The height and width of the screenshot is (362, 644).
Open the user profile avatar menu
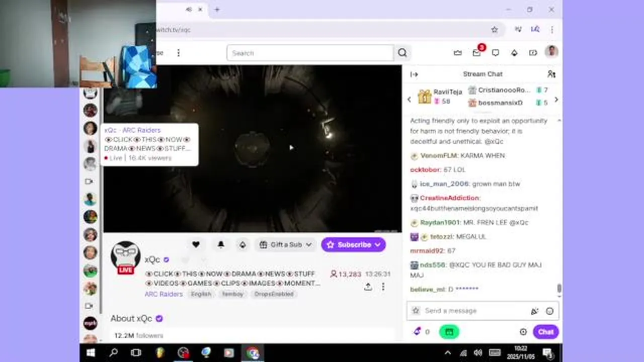(x=551, y=52)
